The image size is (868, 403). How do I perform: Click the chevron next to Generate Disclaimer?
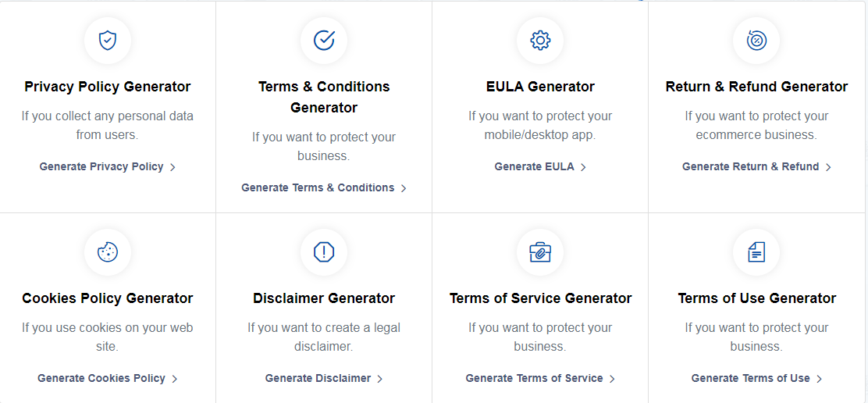(x=379, y=380)
